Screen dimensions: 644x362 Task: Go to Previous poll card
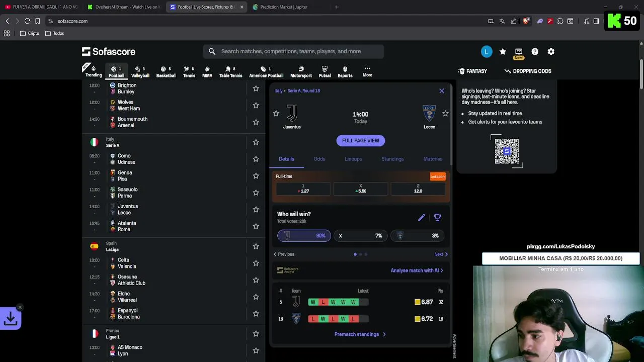click(x=284, y=254)
